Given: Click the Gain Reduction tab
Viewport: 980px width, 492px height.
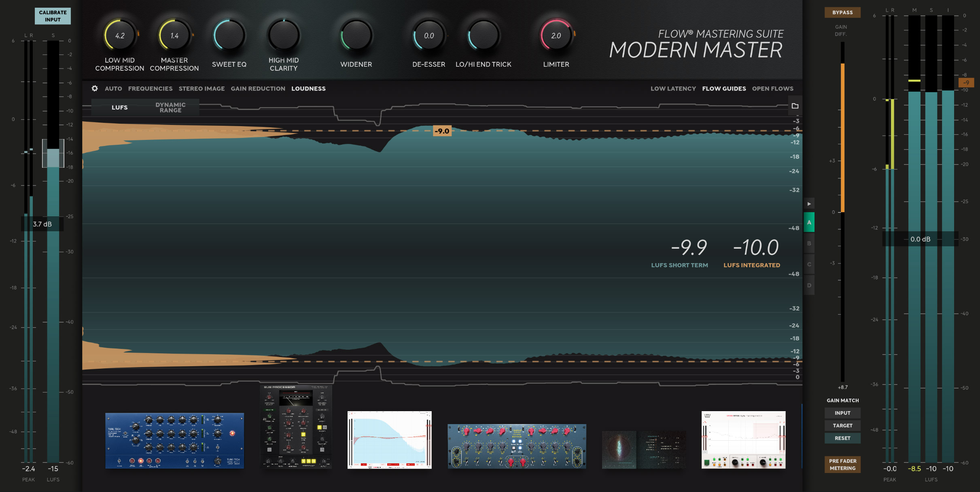Looking at the screenshot, I should (x=258, y=88).
